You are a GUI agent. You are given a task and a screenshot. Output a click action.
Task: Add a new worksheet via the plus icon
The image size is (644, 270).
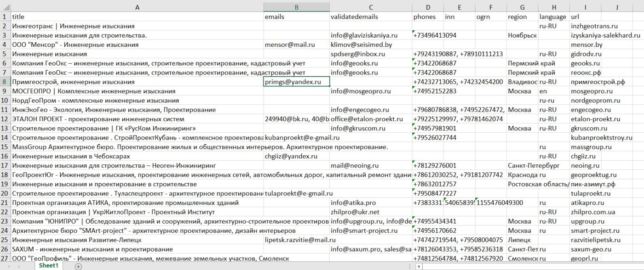(78, 267)
